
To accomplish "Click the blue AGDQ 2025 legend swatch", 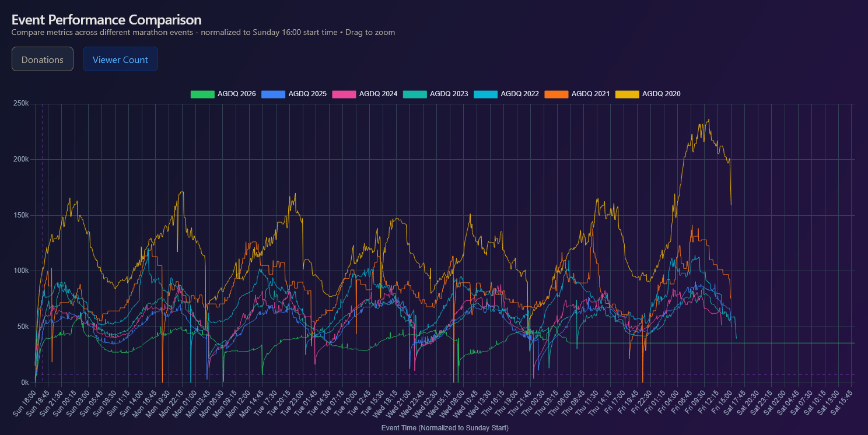I will click(274, 94).
